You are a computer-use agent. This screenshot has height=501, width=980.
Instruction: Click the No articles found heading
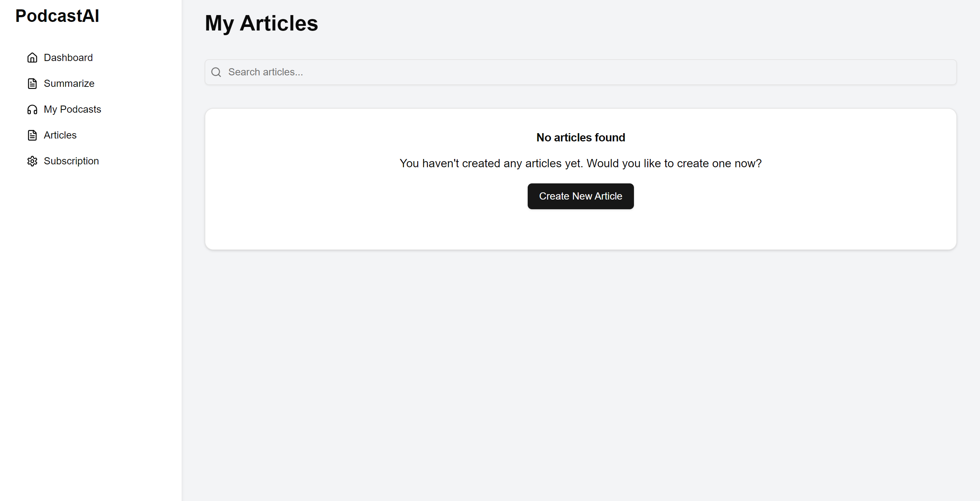pyautogui.click(x=580, y=137)
